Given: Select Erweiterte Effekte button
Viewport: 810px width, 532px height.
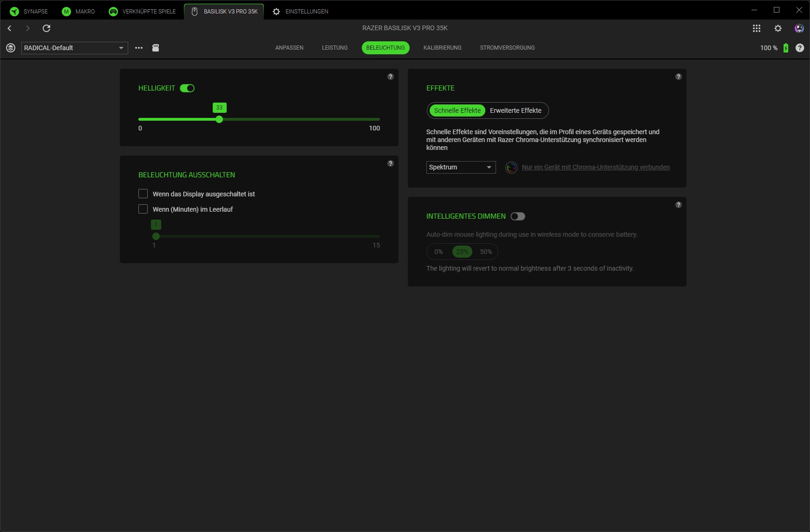Looking at the screenshot, I should 516,110.
